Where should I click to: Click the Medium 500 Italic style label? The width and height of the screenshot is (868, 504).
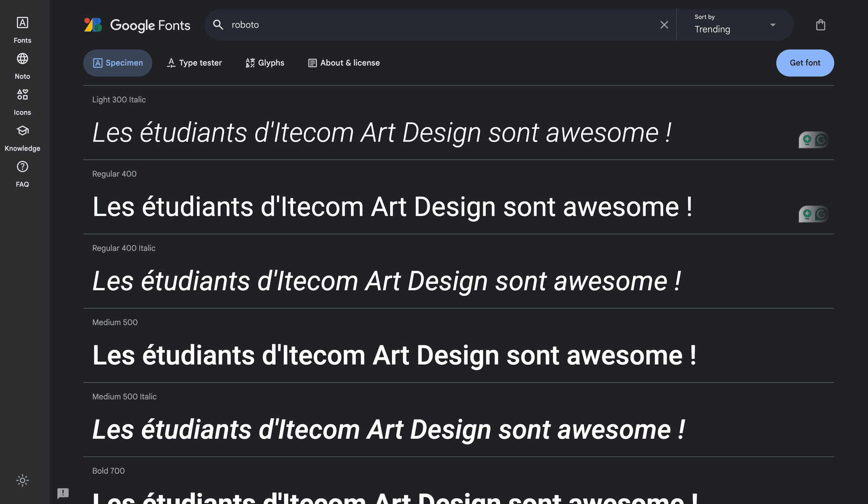click(124, 396)
